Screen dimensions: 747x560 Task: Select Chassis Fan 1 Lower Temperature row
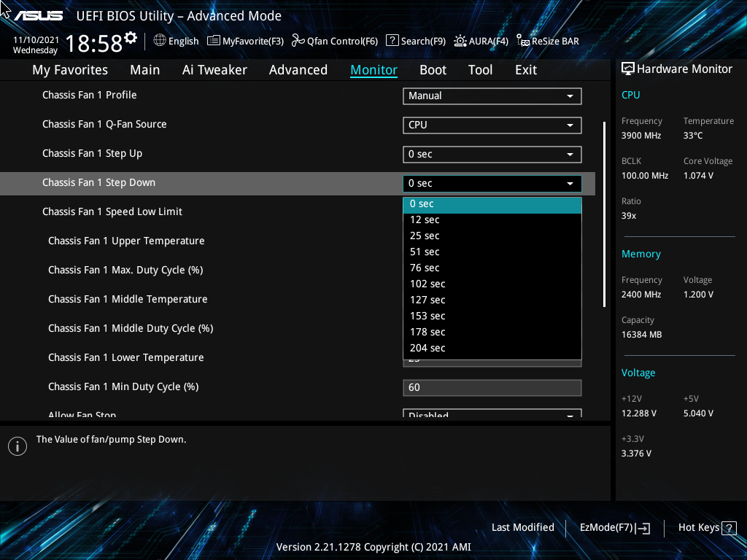(125, 357)
